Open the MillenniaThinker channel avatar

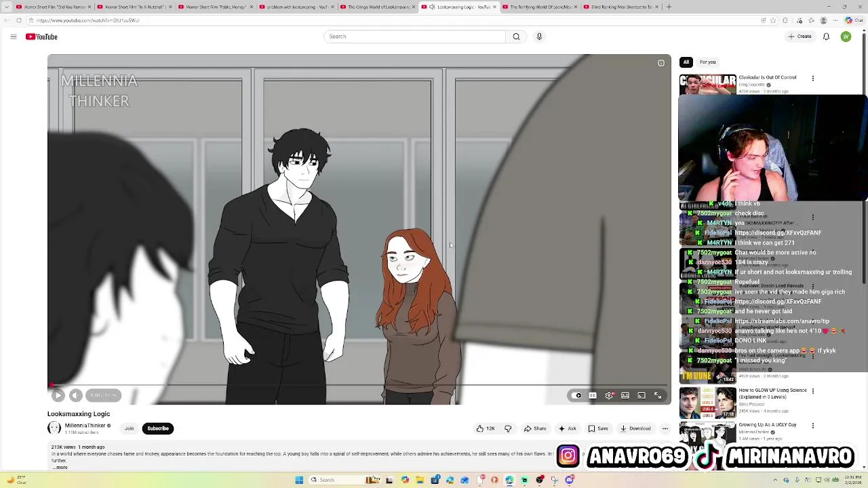54,428
